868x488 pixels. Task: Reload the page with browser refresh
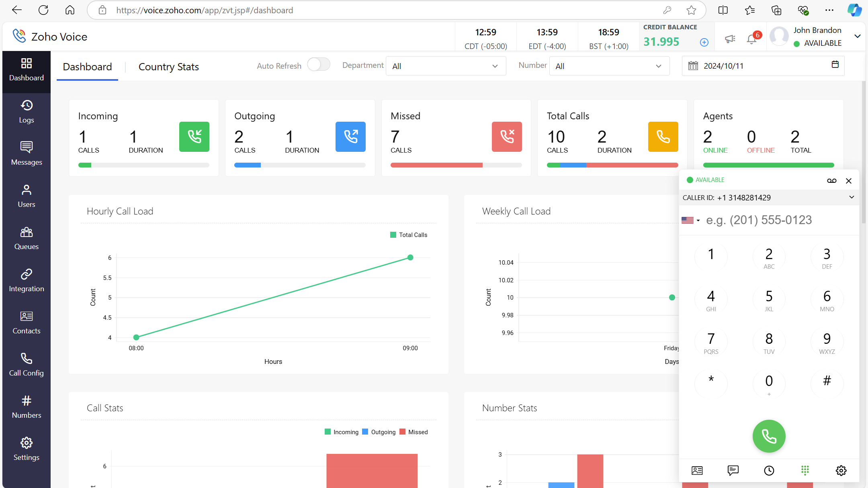point(43,10)
